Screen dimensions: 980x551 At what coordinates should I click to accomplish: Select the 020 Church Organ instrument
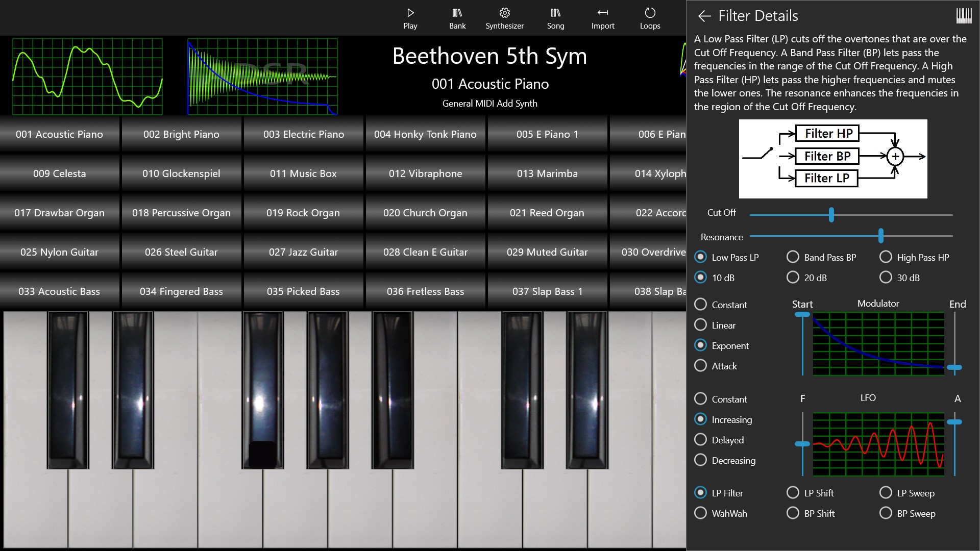tap(425, 213)
